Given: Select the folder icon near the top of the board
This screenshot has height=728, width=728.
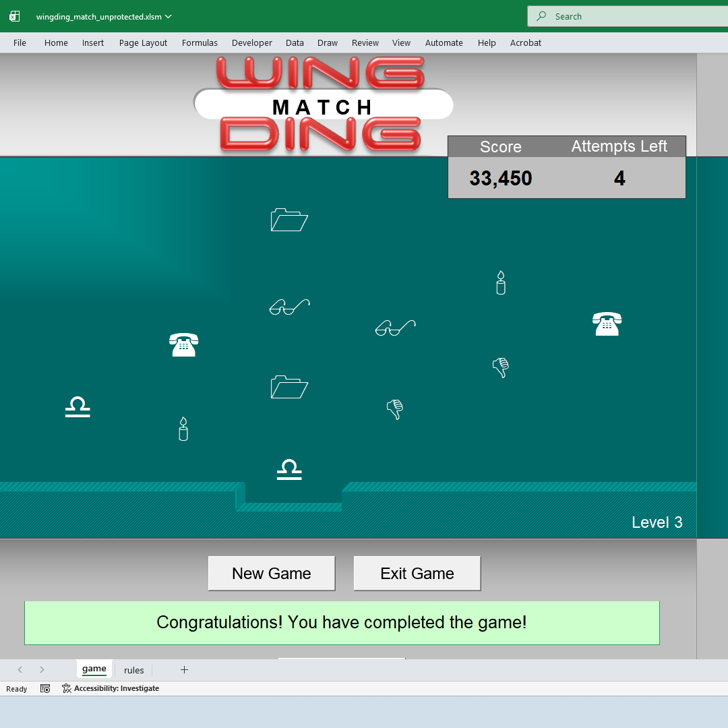Looking at the screenshot, I should point(289,220).
